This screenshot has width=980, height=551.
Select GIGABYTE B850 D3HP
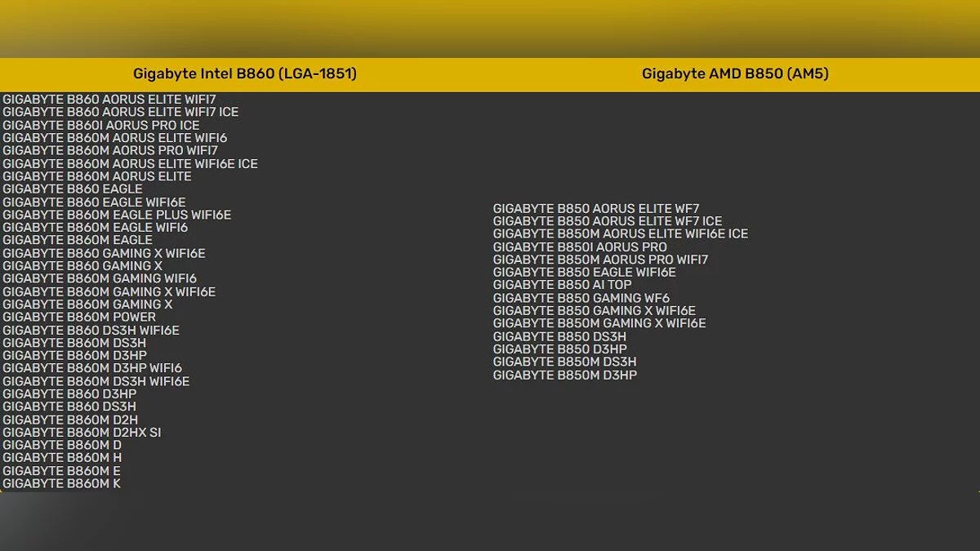coord(560,349)
